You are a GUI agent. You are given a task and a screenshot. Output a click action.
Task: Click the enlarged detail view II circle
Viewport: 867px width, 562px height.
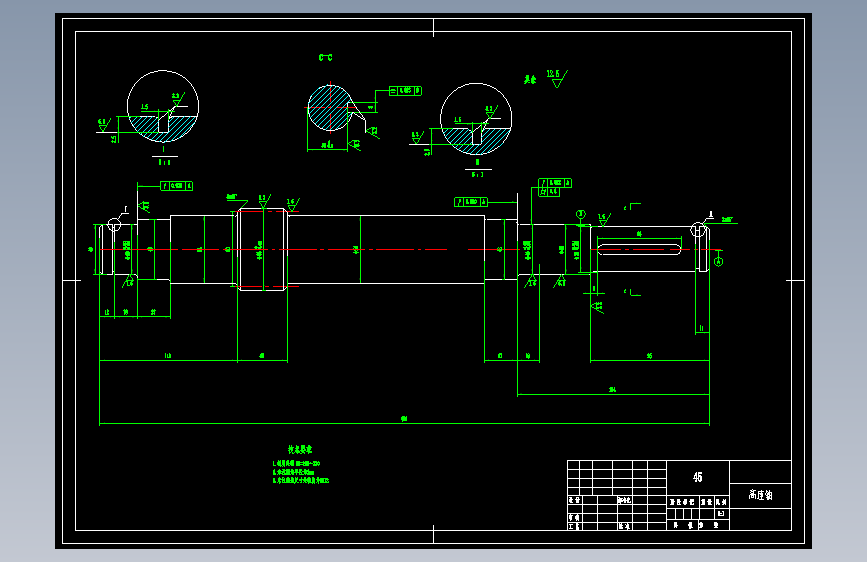click(x=476, y=119)
